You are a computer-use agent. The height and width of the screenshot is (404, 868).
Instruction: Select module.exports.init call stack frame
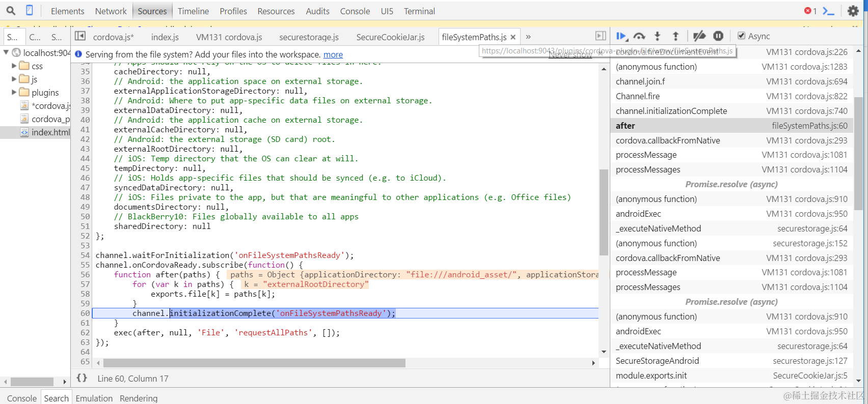pyautogui.click(x=731, y=376)
